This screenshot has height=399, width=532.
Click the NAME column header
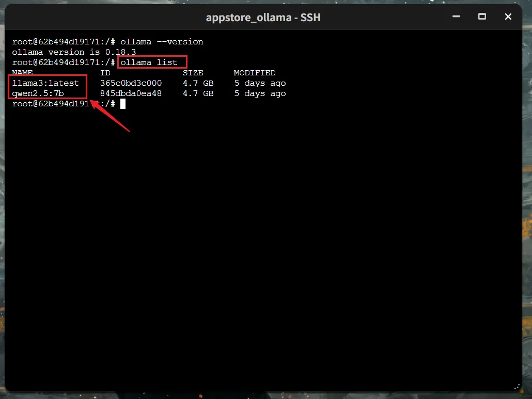[x=22, y=73]
